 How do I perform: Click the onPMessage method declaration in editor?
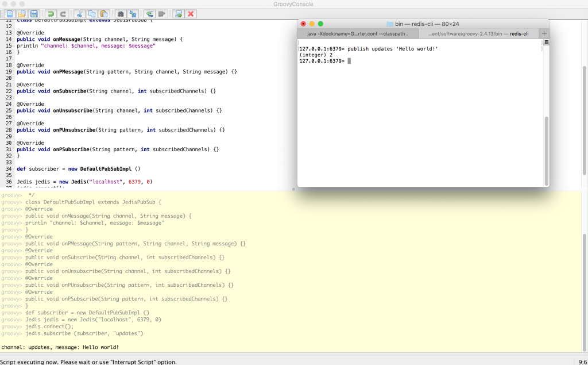[x=127, y=71]
